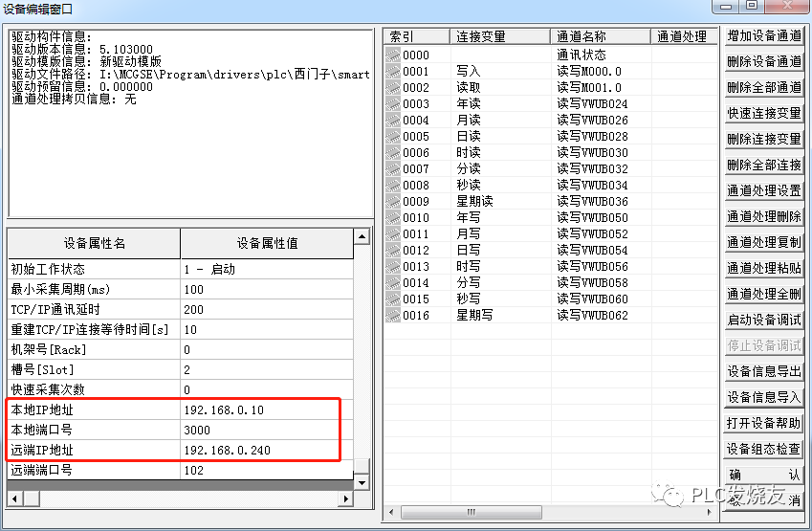Edit 初始工作状态 value 1 - 启动

(x=267, y=270)
